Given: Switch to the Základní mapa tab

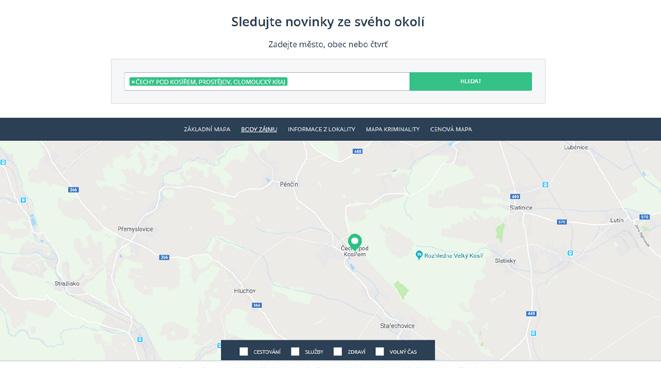Looking at the screenshot, I should 207,129.
